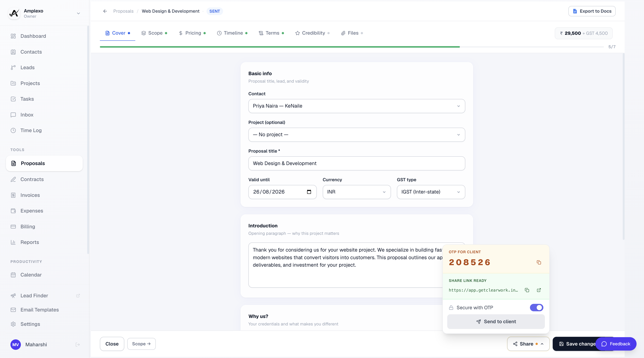Log out using icon beside Maharshi
Viewport: 644px width, 358px height.
[x=78, y=345]
